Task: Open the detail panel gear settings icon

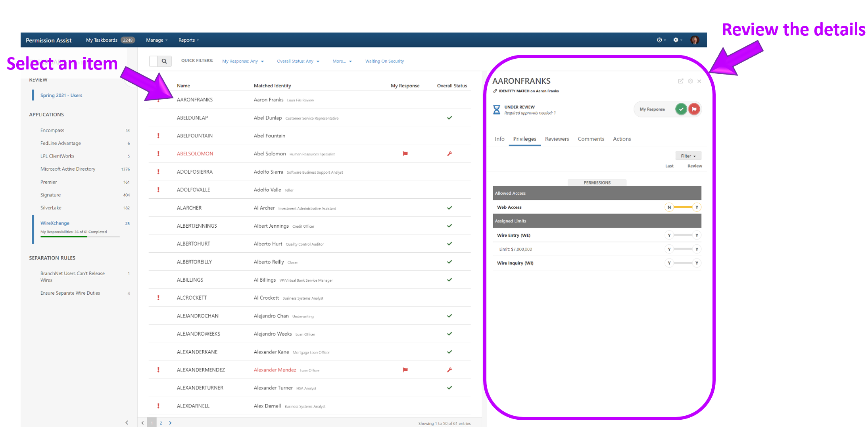Action: (690, 81)
